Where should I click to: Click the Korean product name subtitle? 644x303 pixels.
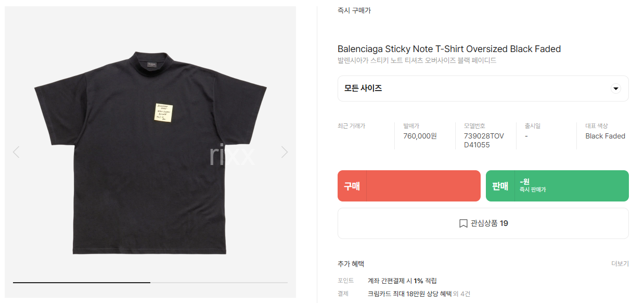click(x=417, y=60)
